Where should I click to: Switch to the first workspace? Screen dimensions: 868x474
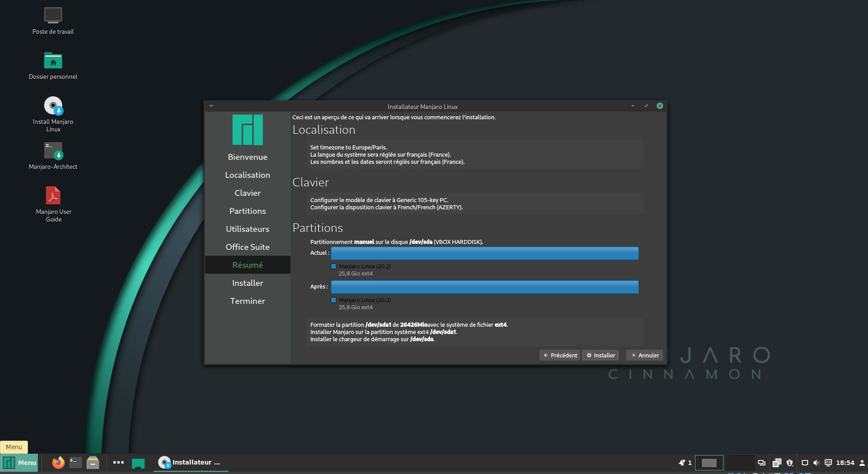tap(709, 463)
